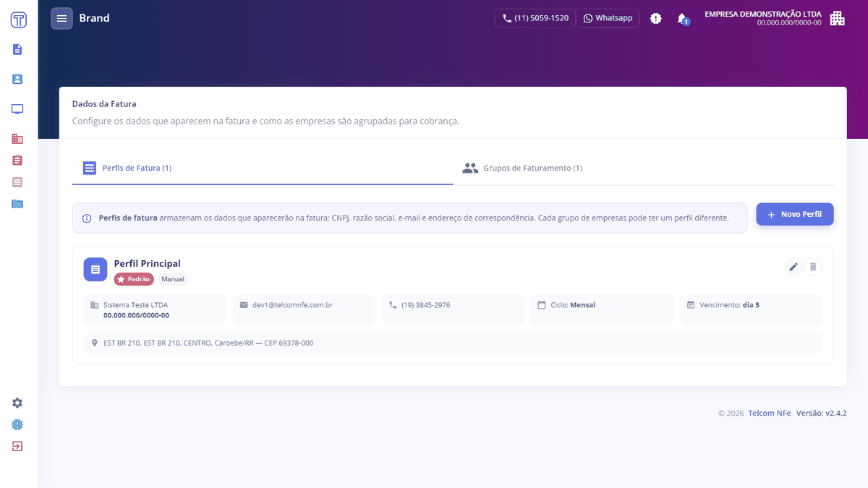This screenshot has width=868, height=488.
Task: Open the hamburger menu next to Brand
Action: pyautogui.click(x=61, y=18)
